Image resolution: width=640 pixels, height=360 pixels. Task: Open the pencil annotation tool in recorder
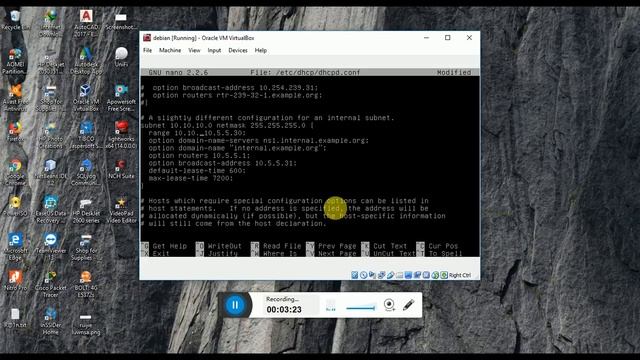[x=409, y=304]
